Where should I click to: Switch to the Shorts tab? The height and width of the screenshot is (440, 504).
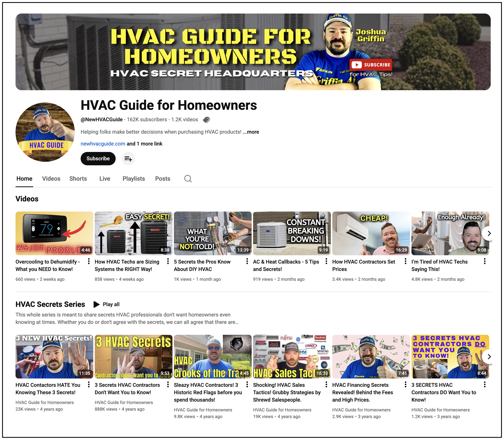click(78, 179)
